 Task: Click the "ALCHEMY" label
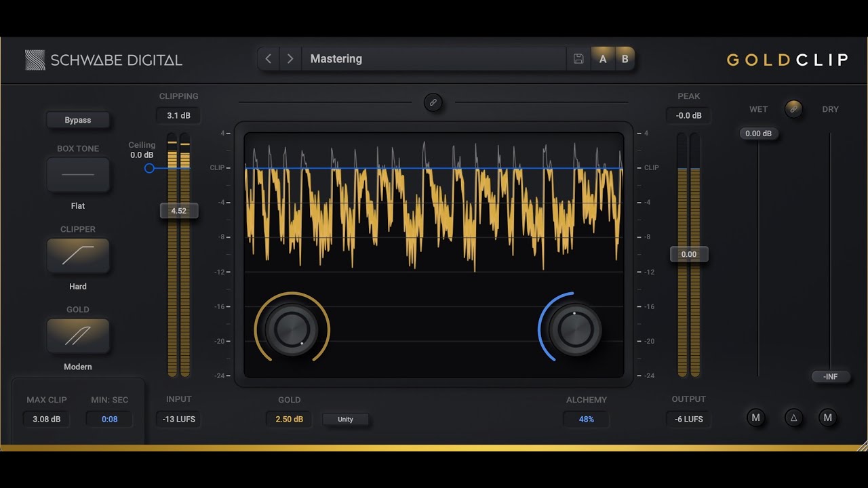click(587, 400)
